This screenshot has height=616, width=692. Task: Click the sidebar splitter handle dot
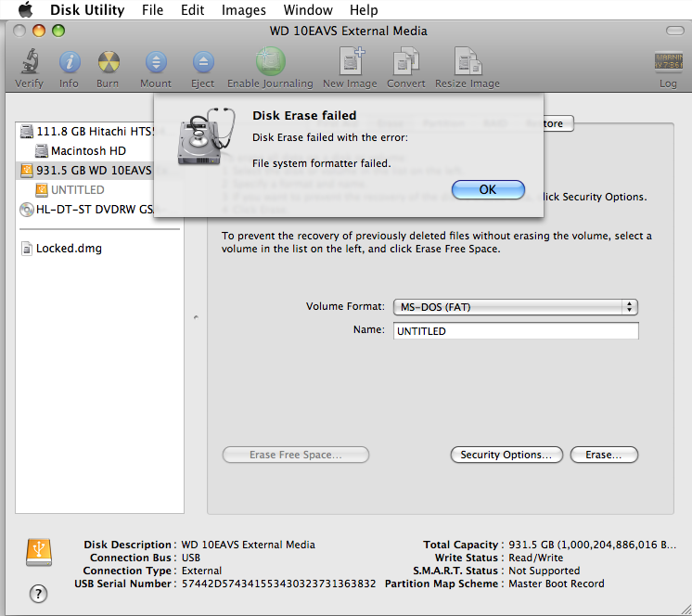[196, 317]
